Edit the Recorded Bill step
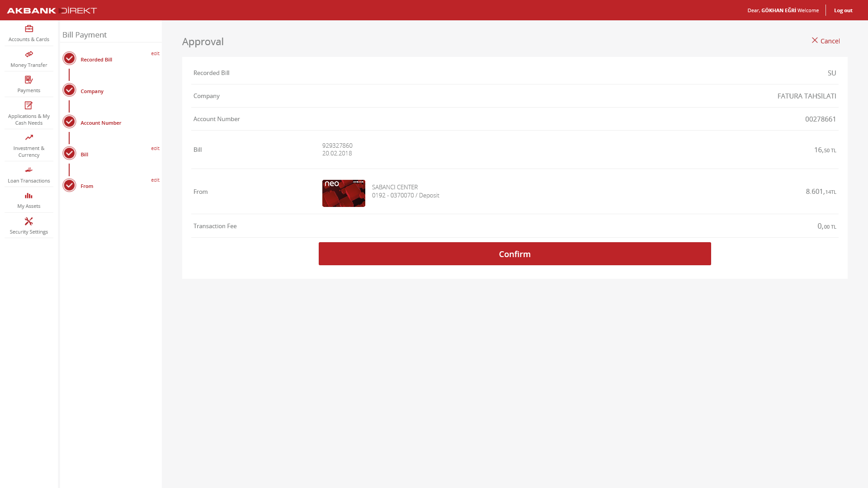The image size is (868, 488). pyautogui.click(x=155, y=53)
